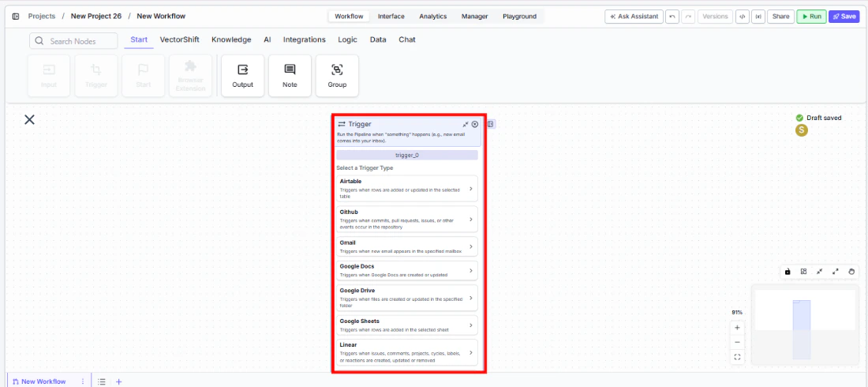Viewport: 868px width, 387px height.
Task: Select the Knowledge node category
Action: click(x=231, y=40)
